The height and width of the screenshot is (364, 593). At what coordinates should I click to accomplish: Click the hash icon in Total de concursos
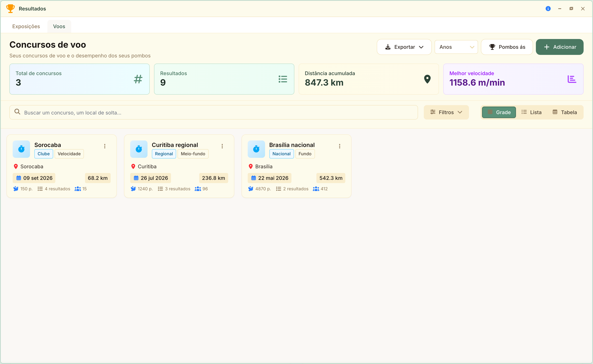pos(138,79)
